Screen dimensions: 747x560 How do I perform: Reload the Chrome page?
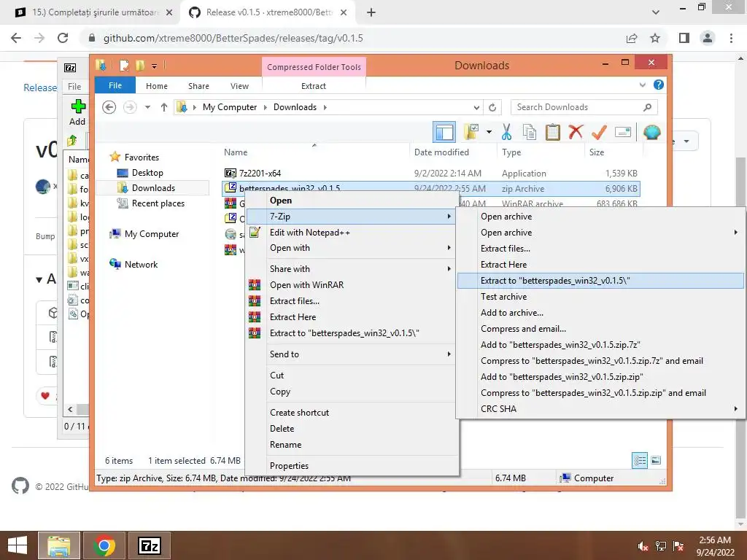[63, 38]
